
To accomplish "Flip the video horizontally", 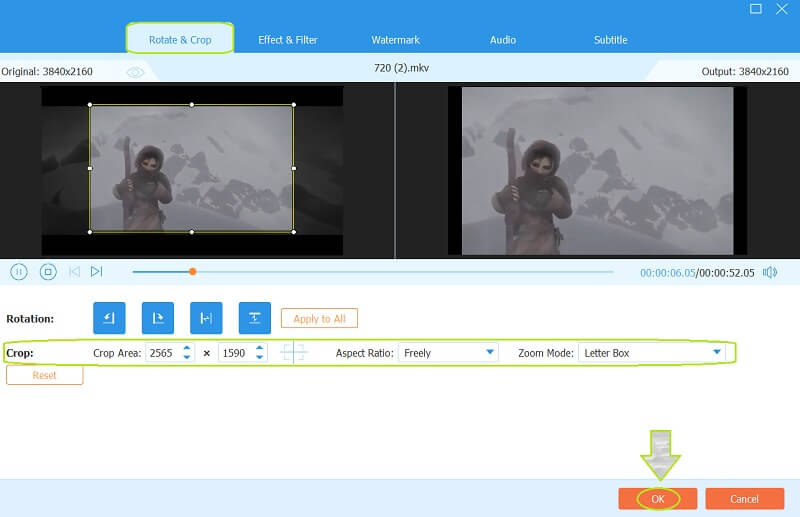I will pos(206,318).
